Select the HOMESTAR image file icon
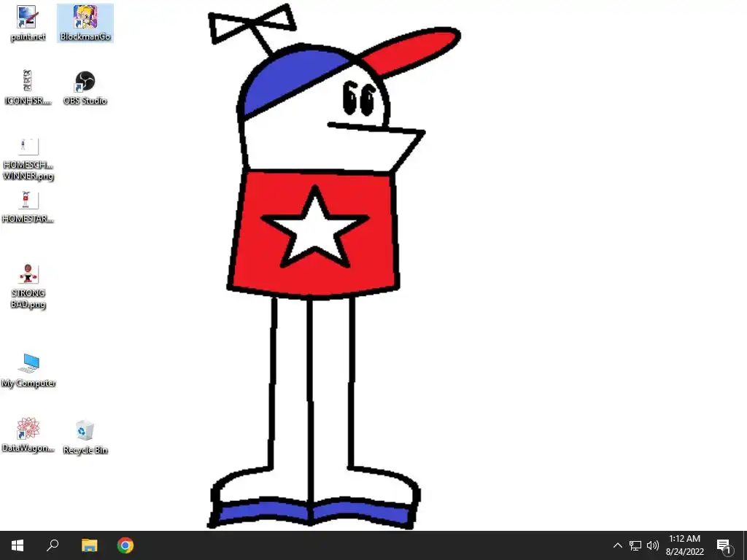This screenshot has width=747, height=560. coord(28,207)
